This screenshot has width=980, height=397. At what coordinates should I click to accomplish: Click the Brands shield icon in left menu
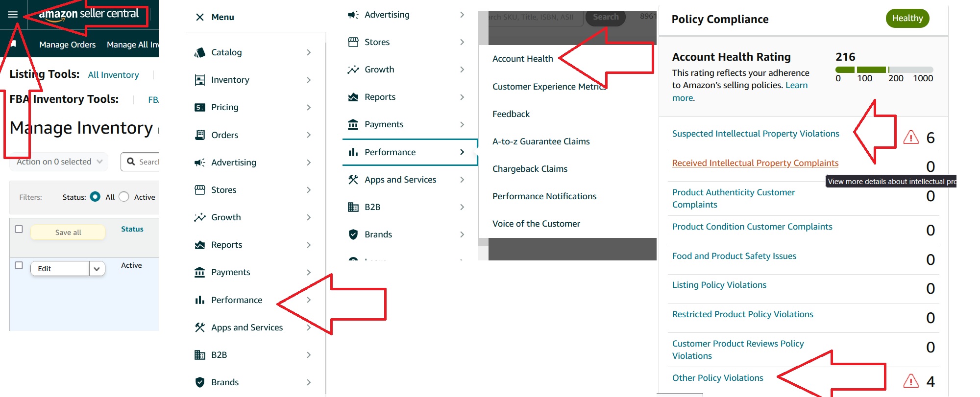click(199, 382)
